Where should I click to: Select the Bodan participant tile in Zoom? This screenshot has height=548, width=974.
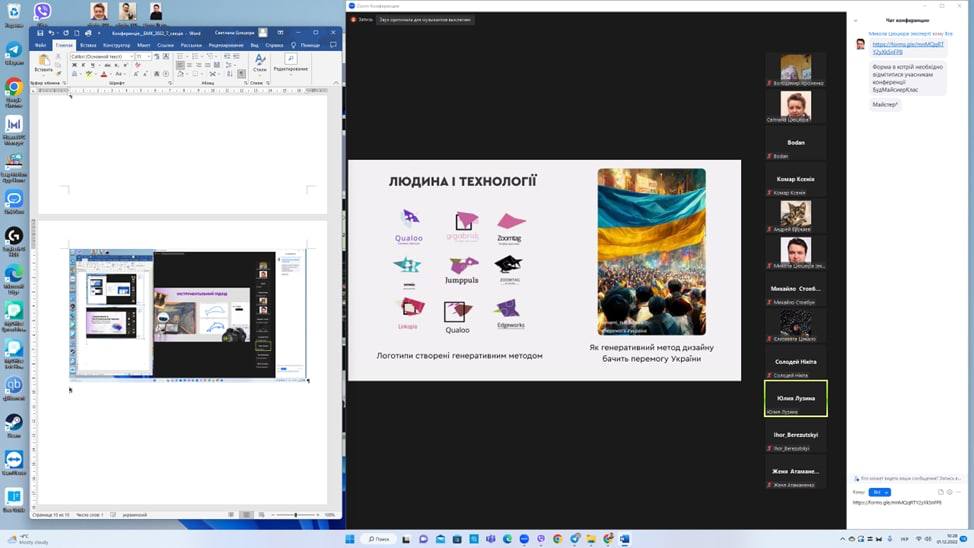pos(796,143)
